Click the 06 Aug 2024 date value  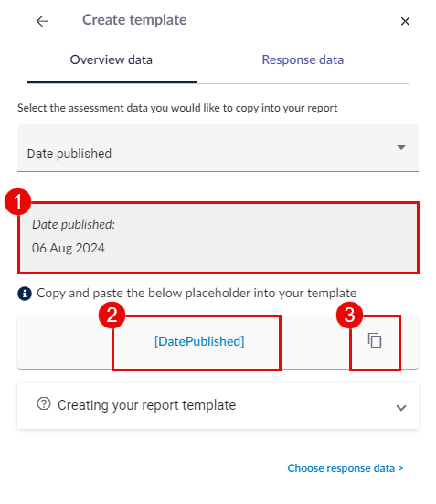coord(69,249)
